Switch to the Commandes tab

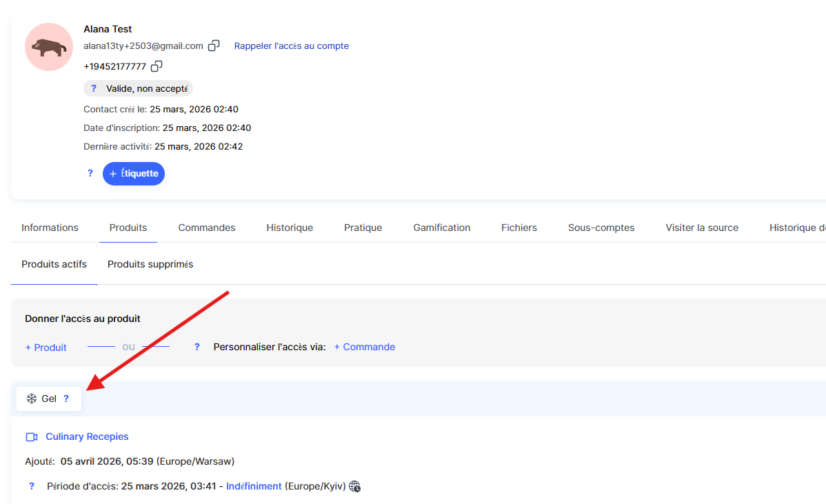pos(207,228)
